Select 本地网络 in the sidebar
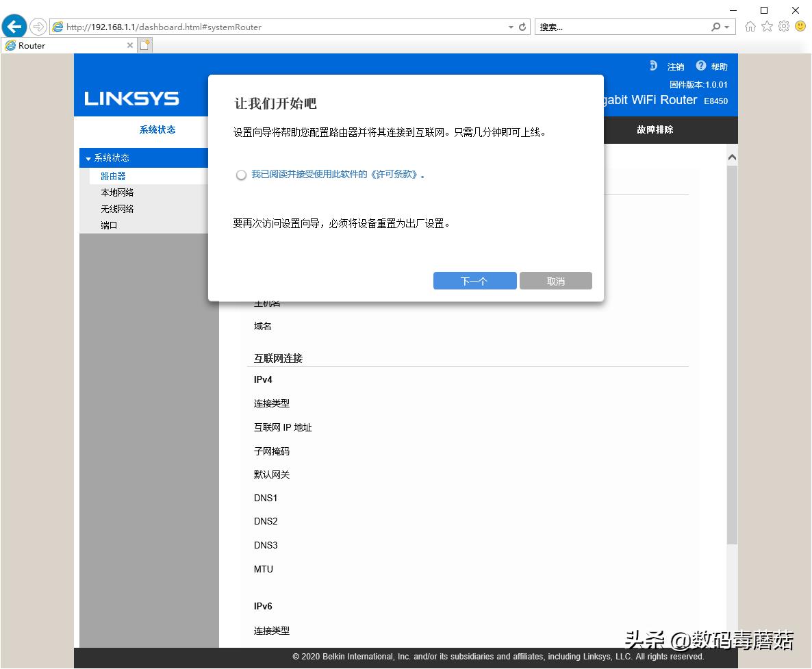 tap(117, 192)
